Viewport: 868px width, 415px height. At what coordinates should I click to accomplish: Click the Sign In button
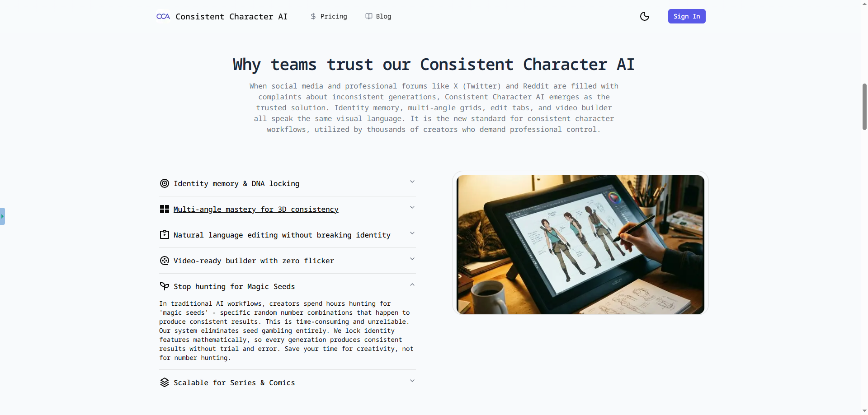(686, 16)
